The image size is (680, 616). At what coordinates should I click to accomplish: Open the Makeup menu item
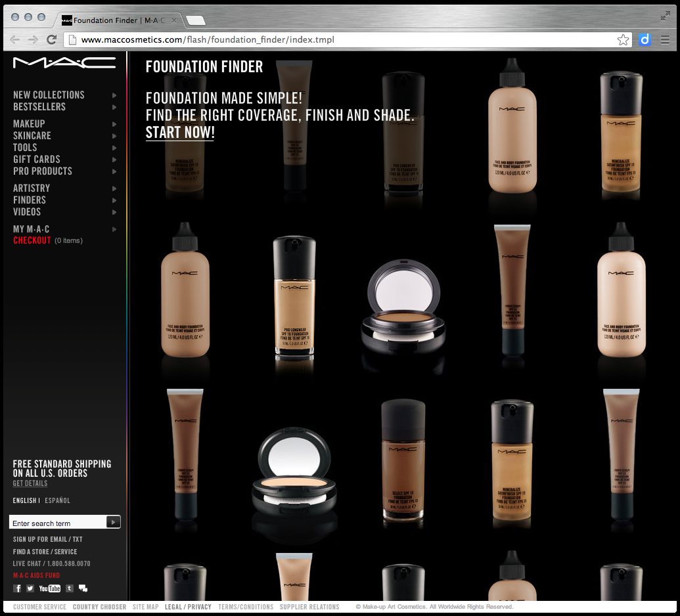(x=29, y=124)
